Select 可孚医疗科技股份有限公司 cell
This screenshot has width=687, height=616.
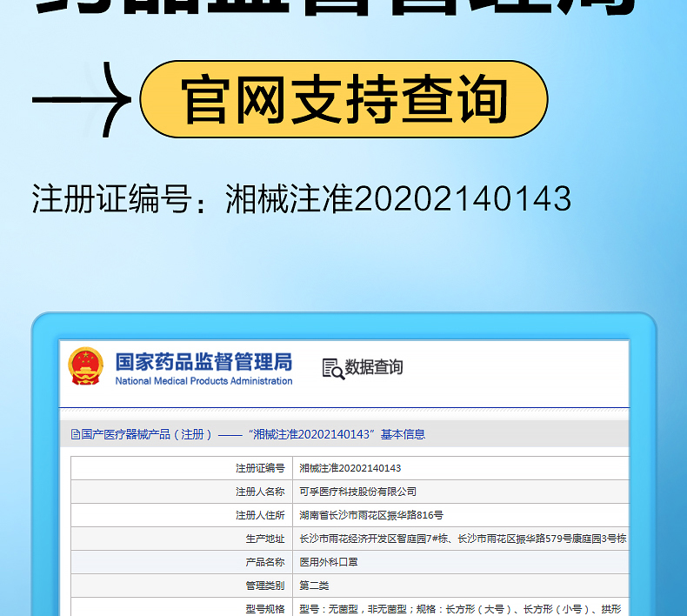click(x=461, y=492)
